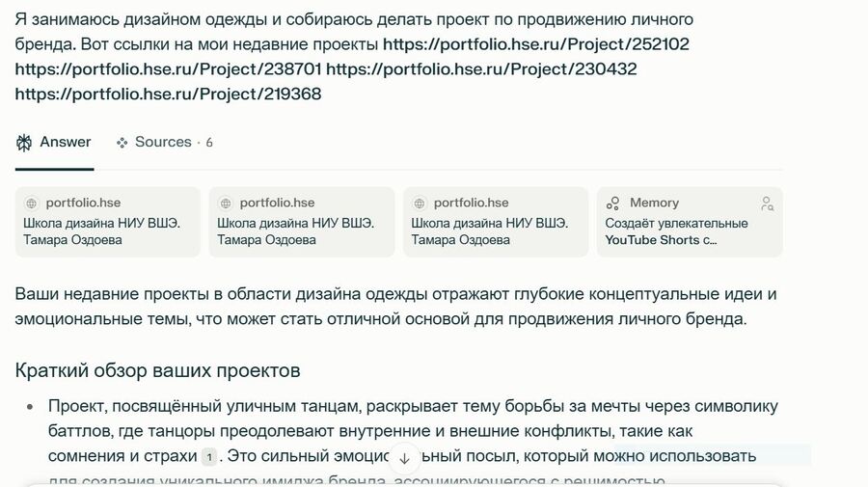Follow the Project/230432 portfolio link

pyautogui.click(x=481, y=69)
